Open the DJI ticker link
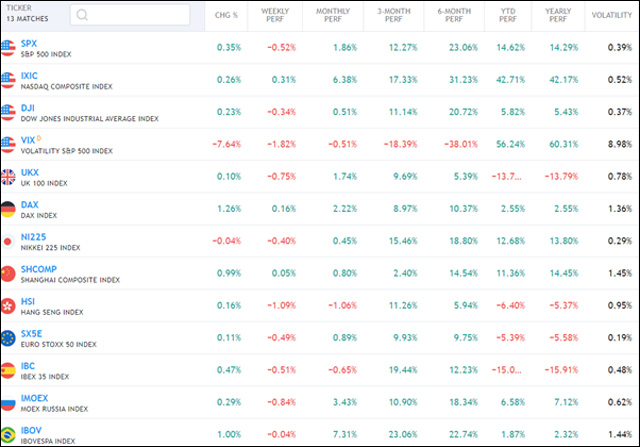Screen dimensions: 640x447 tap(28, 107)
